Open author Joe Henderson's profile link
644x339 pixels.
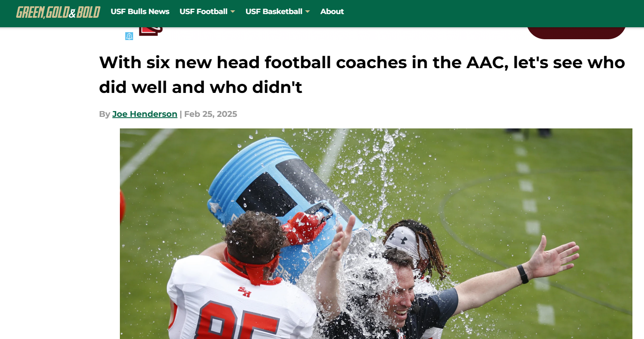145,114
